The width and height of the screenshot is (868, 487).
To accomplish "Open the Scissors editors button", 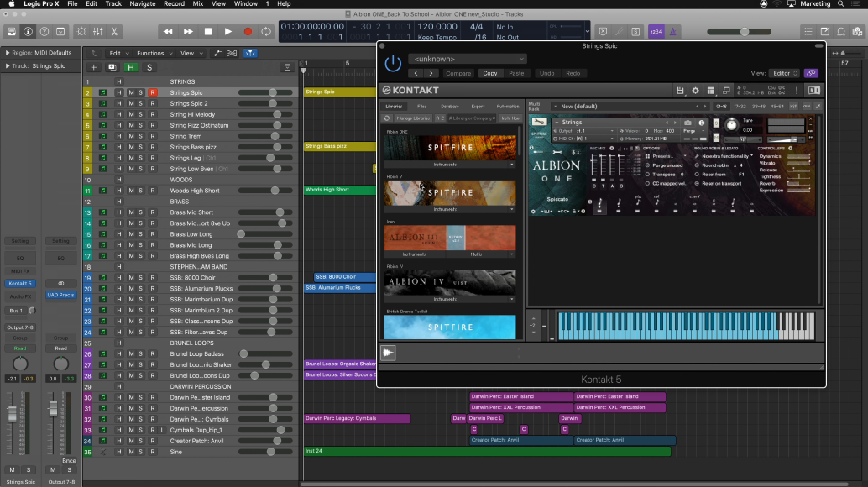I will (114, 32).
